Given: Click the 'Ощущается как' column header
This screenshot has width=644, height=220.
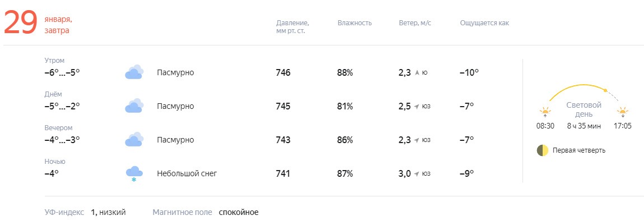Looking at the screenshot, I should coord(484,23).
